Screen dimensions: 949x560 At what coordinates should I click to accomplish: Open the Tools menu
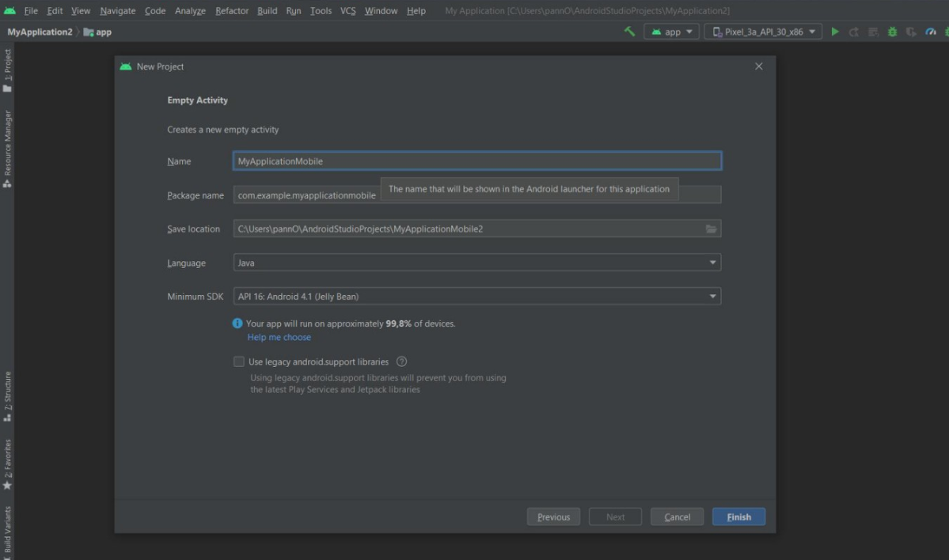pyautogui.click(x=321, y=10)
